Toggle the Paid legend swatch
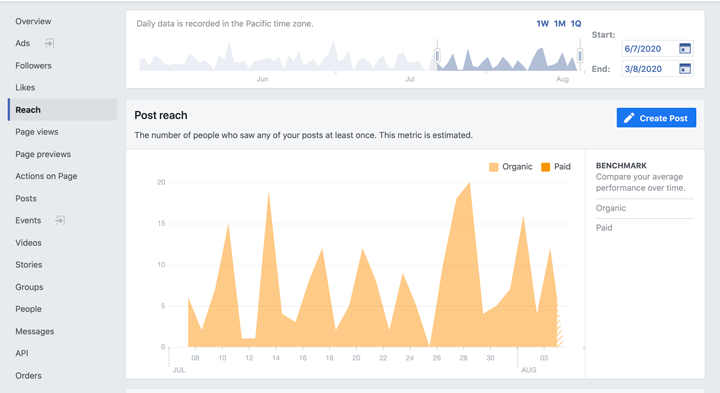This screenshot has width=720, height=393. point(546,167)
